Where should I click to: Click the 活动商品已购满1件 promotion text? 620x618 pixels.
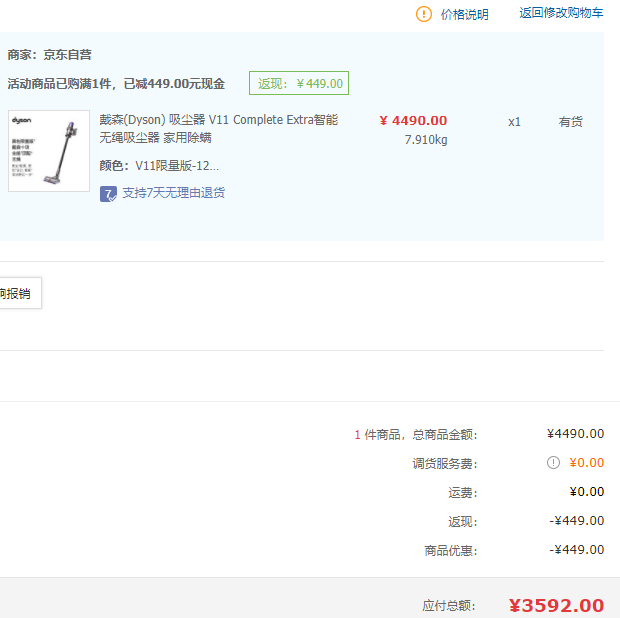[x=116, y=84]
